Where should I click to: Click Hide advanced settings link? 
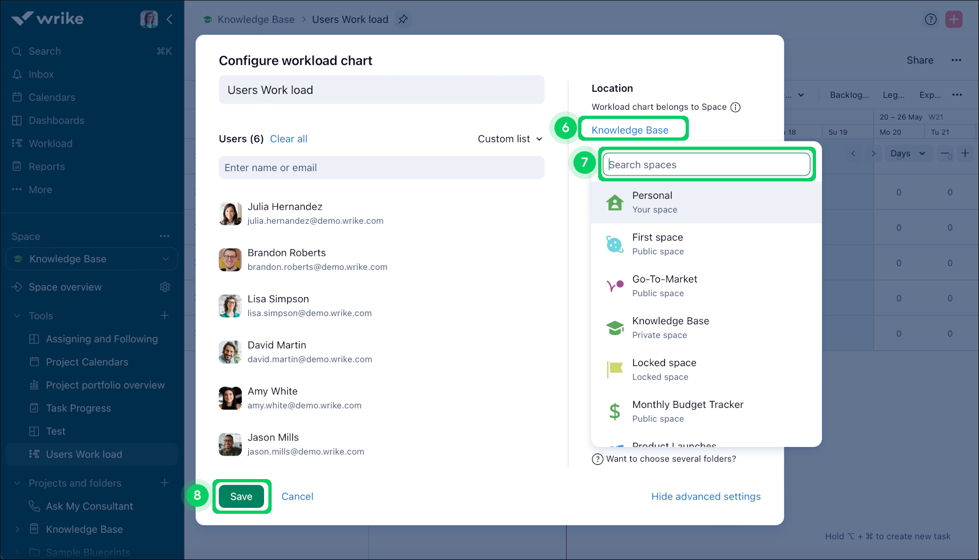click(706, 496)
